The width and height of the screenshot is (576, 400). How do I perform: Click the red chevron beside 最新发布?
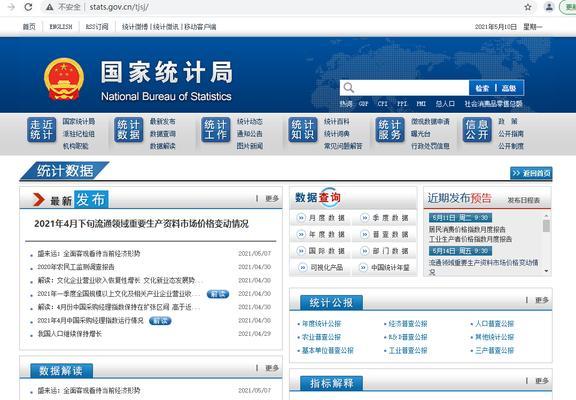point(39,200)
